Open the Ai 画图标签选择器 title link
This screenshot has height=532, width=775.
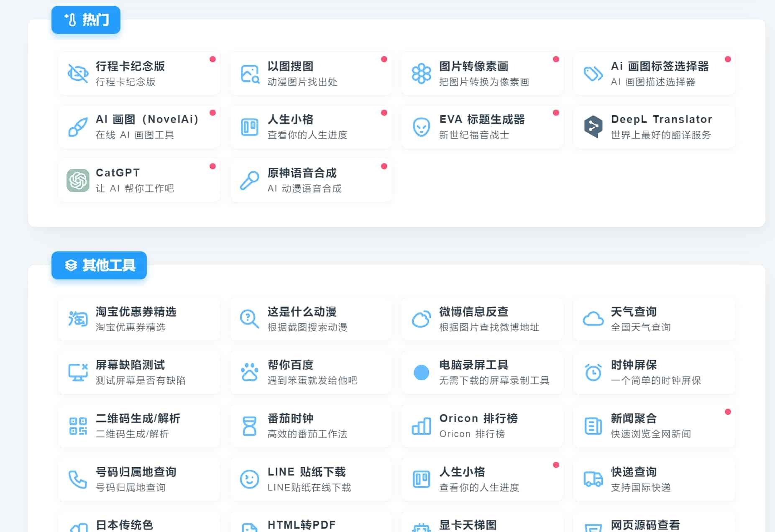tap(660, 66)
